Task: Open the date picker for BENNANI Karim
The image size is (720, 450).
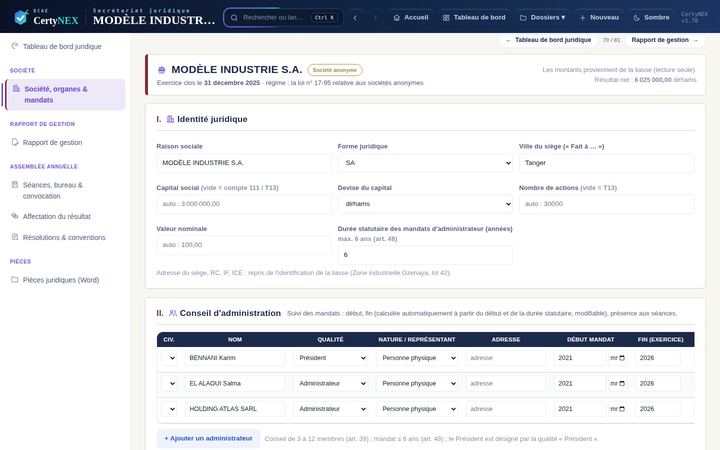Action: (622, 358)
